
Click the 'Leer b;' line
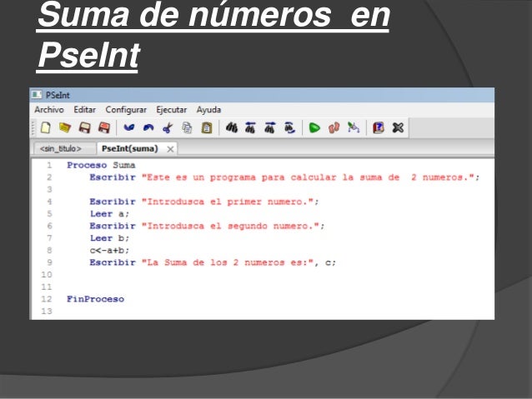point(109,238)
